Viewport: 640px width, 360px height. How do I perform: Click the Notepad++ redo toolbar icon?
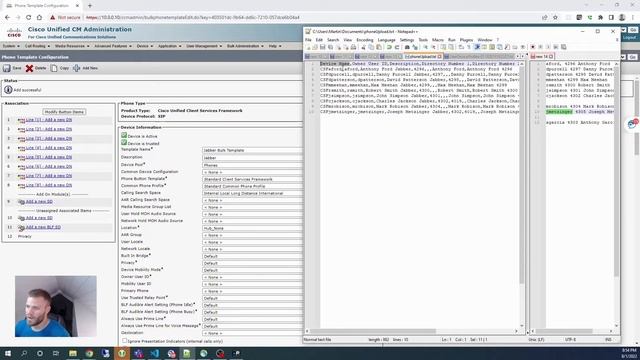(397, 47)
